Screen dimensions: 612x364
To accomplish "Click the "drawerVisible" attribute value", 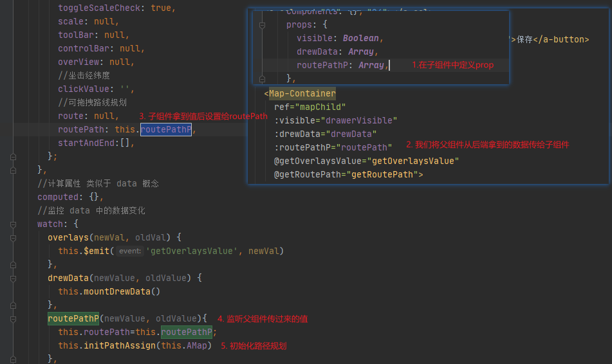I will click(x=363, y=120).
